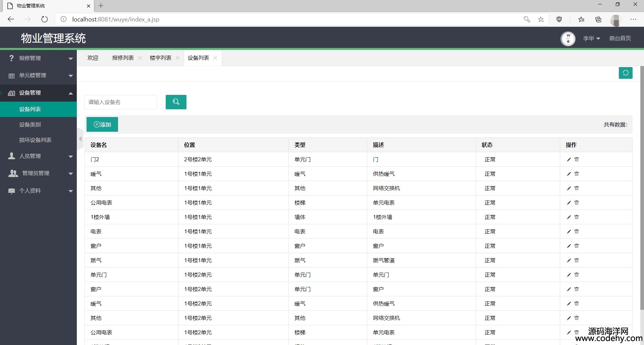Expand the 管理员管理 menu

click(x=38, y=173)
